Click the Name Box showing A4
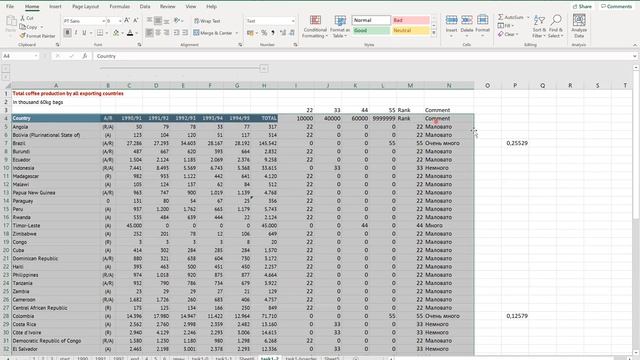 [x=20, y=56]
